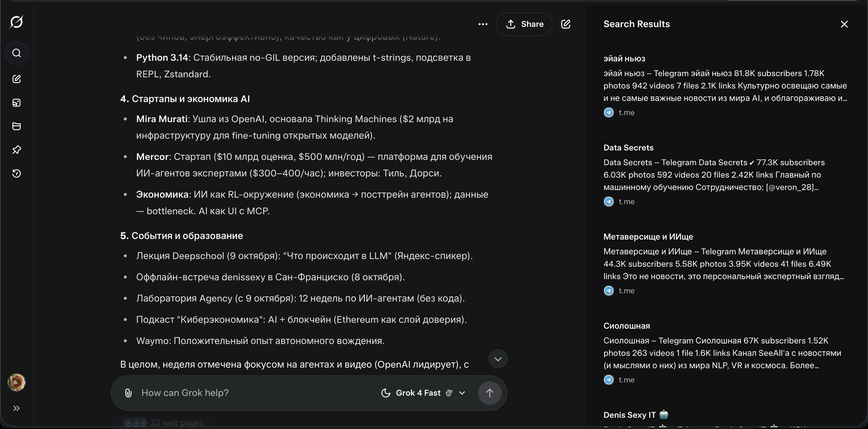Click the attach file paperclip icon
The image size is (868, 429).
tap(128, 393)
